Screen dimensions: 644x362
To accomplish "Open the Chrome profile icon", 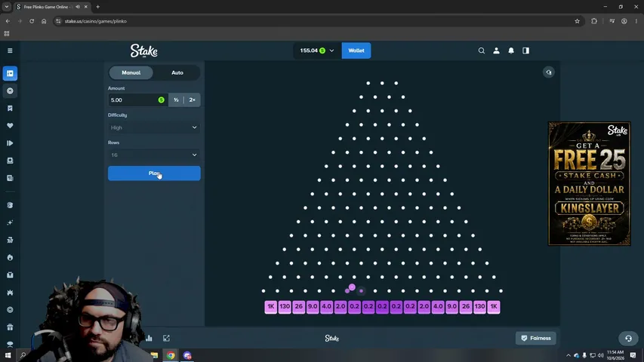I will [624, 21].
